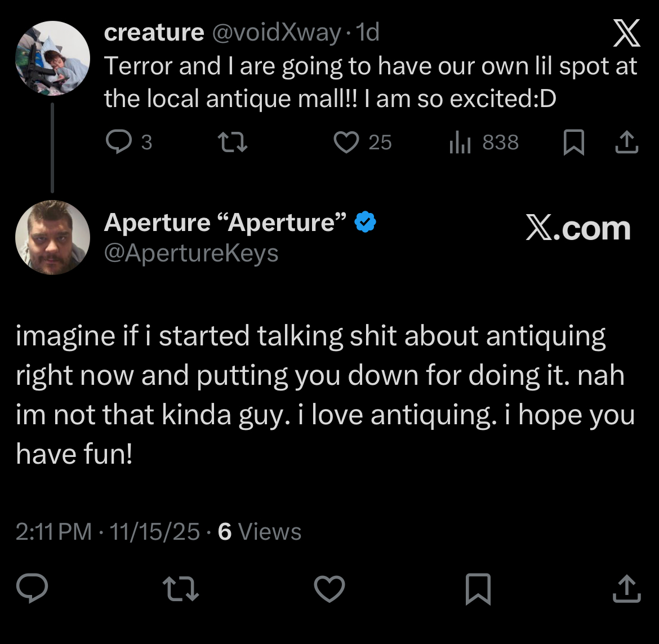
Task: Bookmark Aperture's antiquing reply
Action: click(478, 589)
